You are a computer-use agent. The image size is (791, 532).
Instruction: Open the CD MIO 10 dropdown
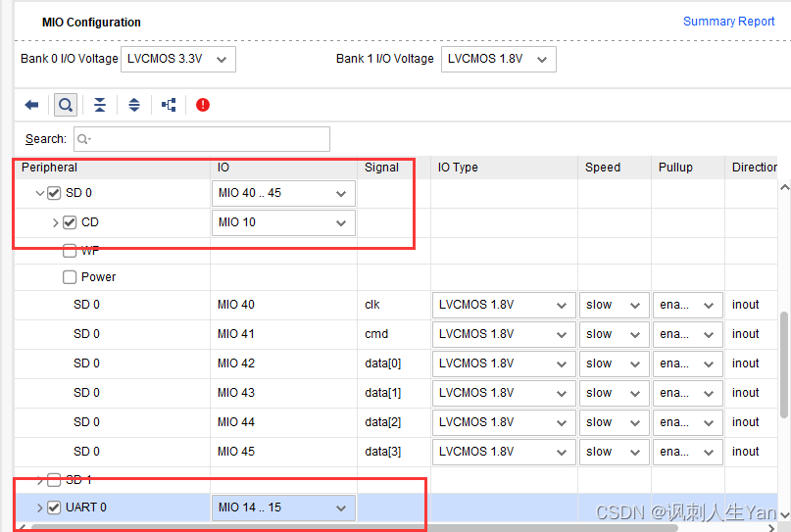(283, 222)
